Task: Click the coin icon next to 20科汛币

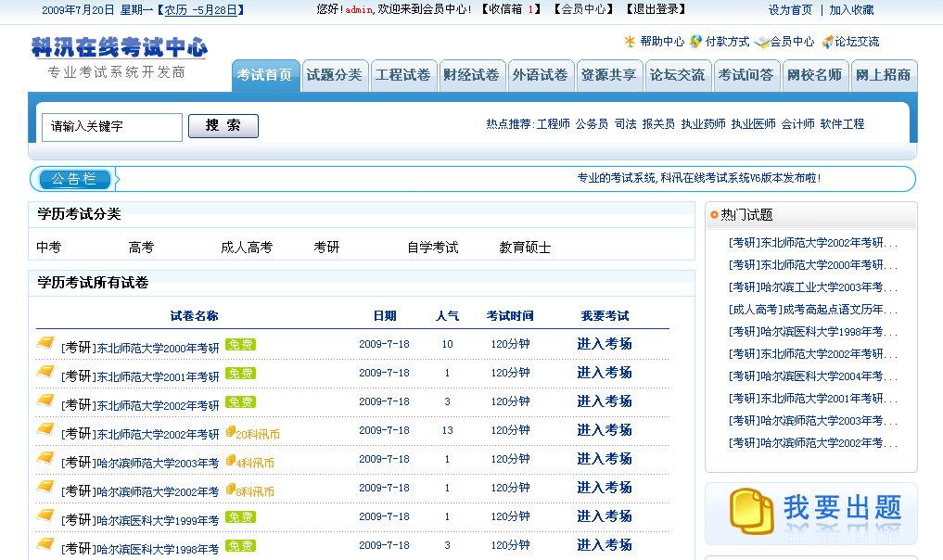Action: 230,432
